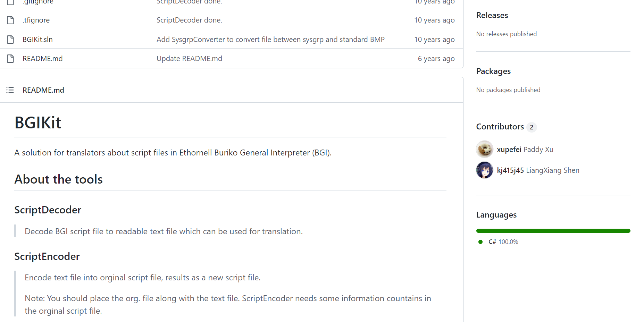Open the Releases section heading

[492, 15]
